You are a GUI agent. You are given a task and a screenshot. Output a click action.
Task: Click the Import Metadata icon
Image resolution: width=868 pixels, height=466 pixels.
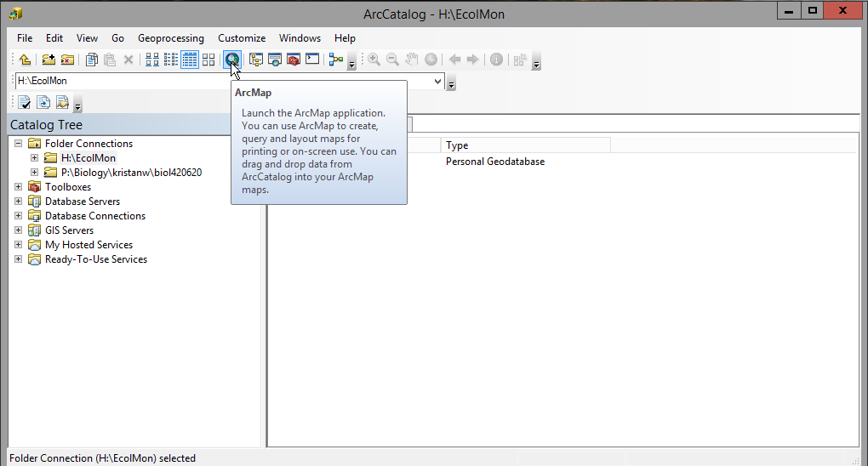point(62,102)
